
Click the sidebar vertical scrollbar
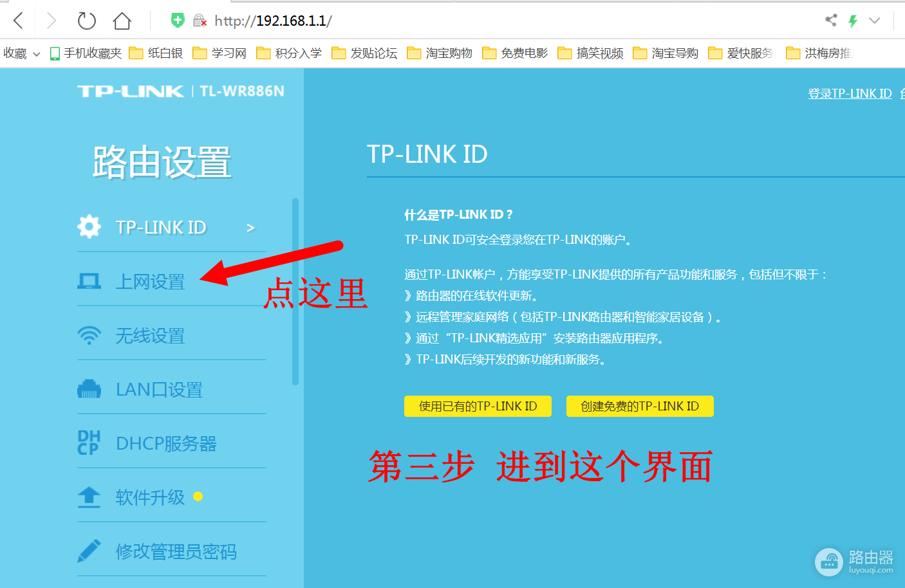click(x=295, y=291)
